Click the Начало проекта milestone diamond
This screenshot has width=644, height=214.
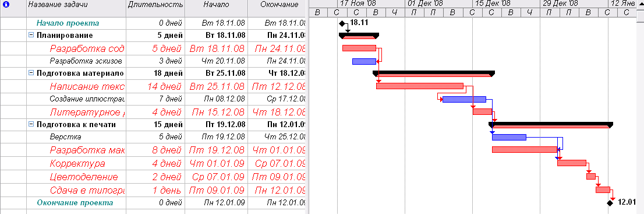[342, 23]
